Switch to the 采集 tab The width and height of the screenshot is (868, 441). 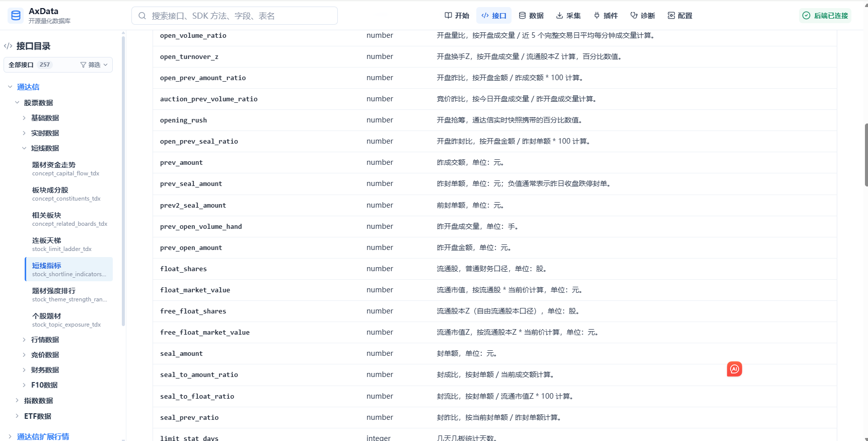coord(568,16)
